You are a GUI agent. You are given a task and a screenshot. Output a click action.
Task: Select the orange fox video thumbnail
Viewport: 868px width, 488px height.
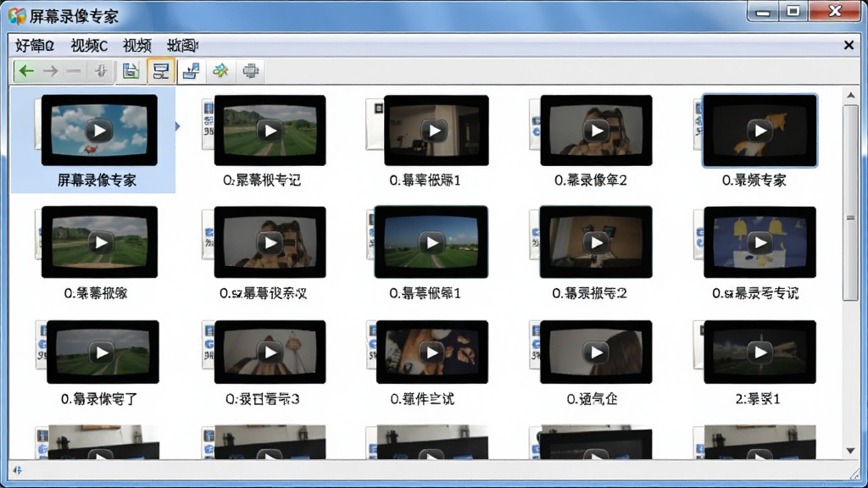[x=760, y=130]
